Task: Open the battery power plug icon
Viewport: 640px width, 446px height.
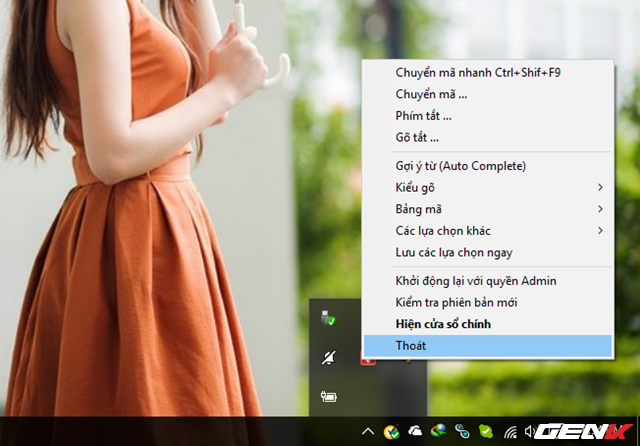Action: 329,396
